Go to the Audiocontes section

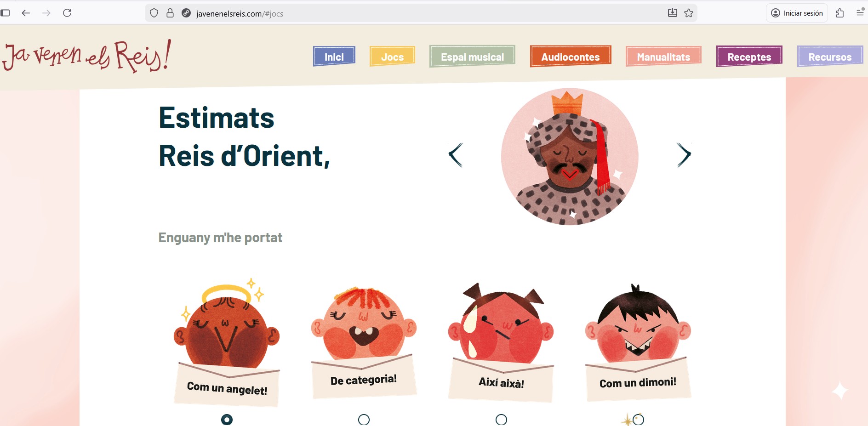(x=571, y=57)
